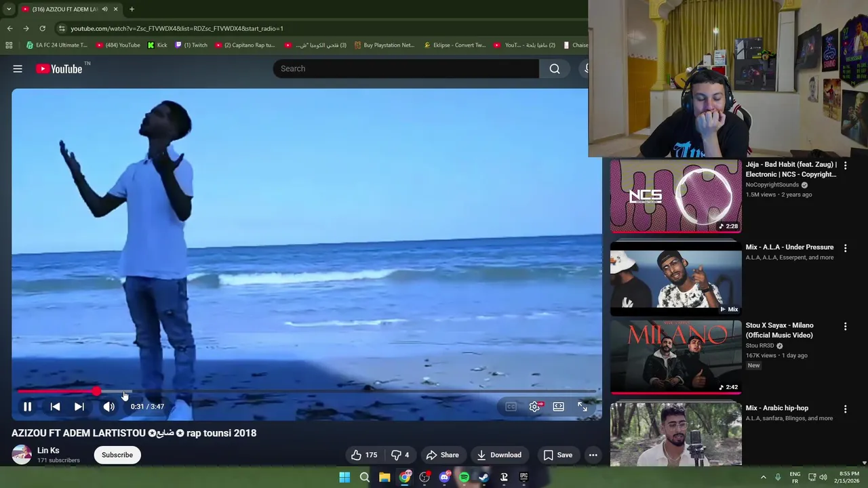This screenshot has width=868, height=488.
Task: Pause the playing video
Action: click(27, 407)
